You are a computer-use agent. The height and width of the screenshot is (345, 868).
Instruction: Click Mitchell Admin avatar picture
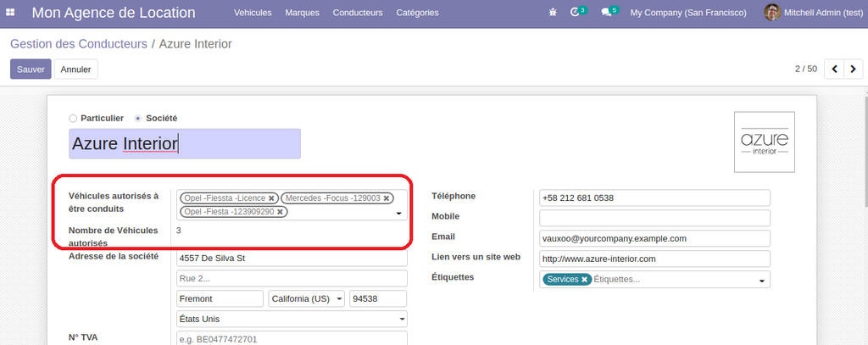(x=772, y=12)
